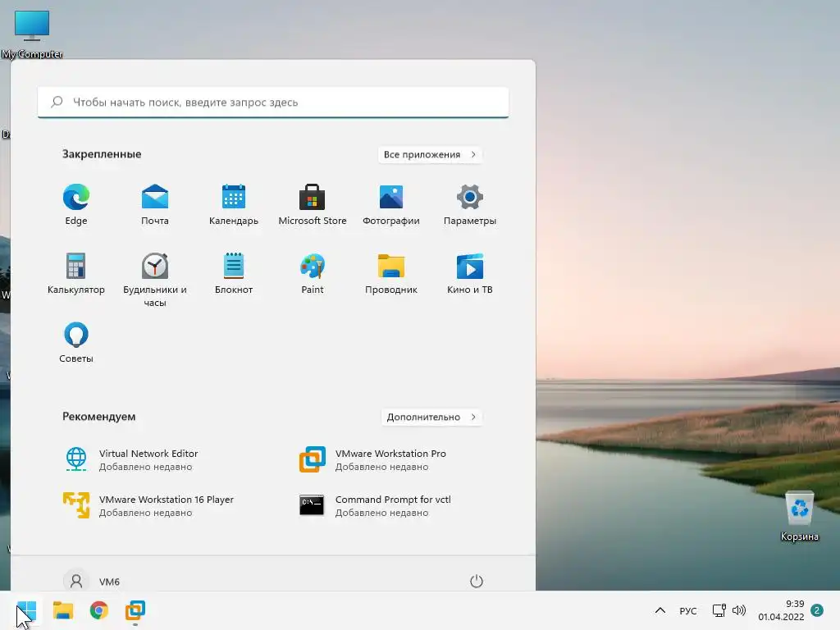Launch Paint from the pinned apps
Screen dimensions: 840x630
coord(313,274)
